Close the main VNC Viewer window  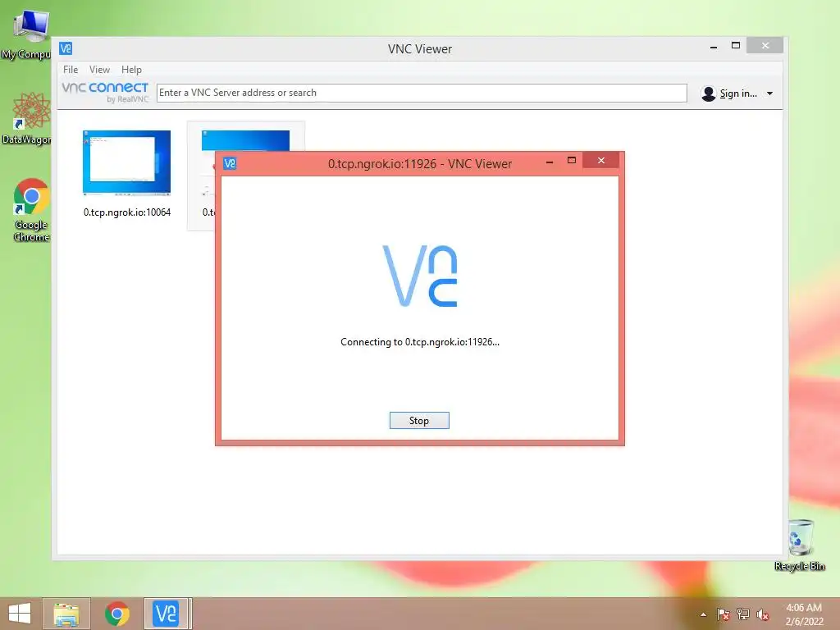point(765,46)
